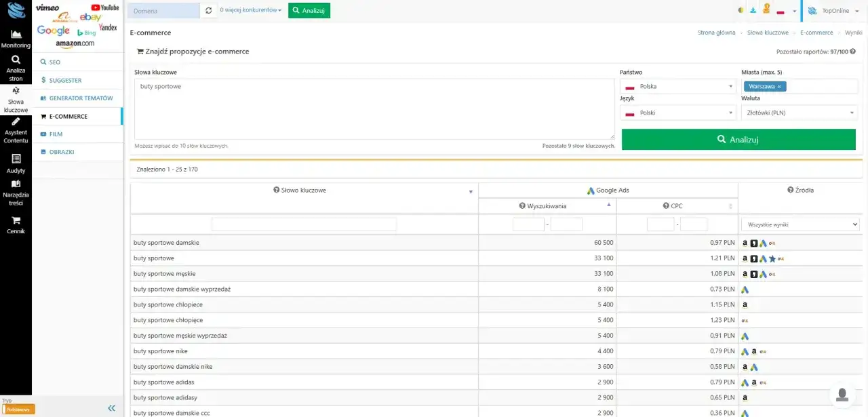The width and height of the screenshot is (868, 417).
Task: Click Amazon icon in buty sportowe adidasy row
Action: coord(745,398)
